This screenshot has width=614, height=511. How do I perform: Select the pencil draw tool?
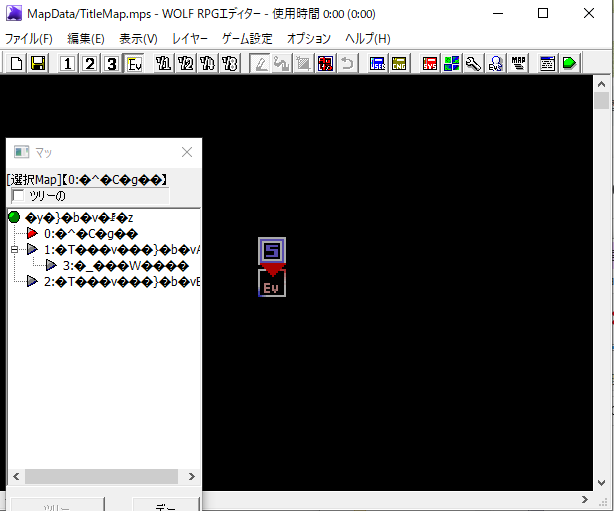tap(260, 63)
